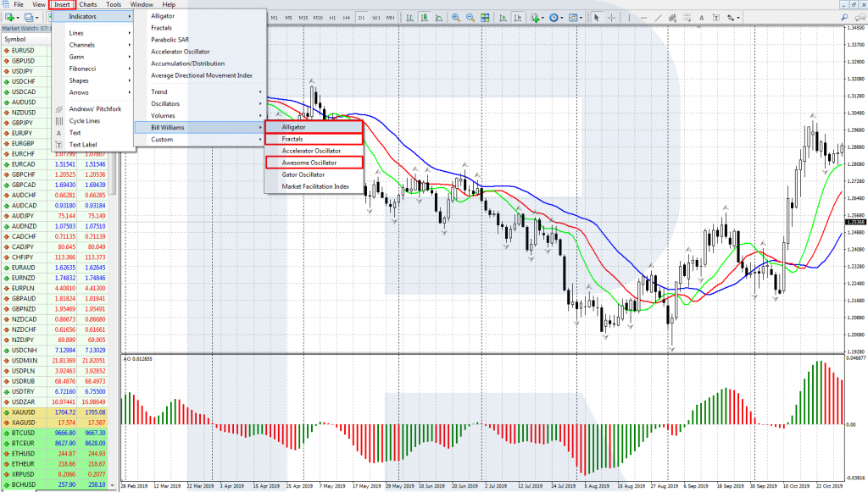The image size is (868, 492).
Task: Select the Cursor arrow tool
Action: [598, 17]
